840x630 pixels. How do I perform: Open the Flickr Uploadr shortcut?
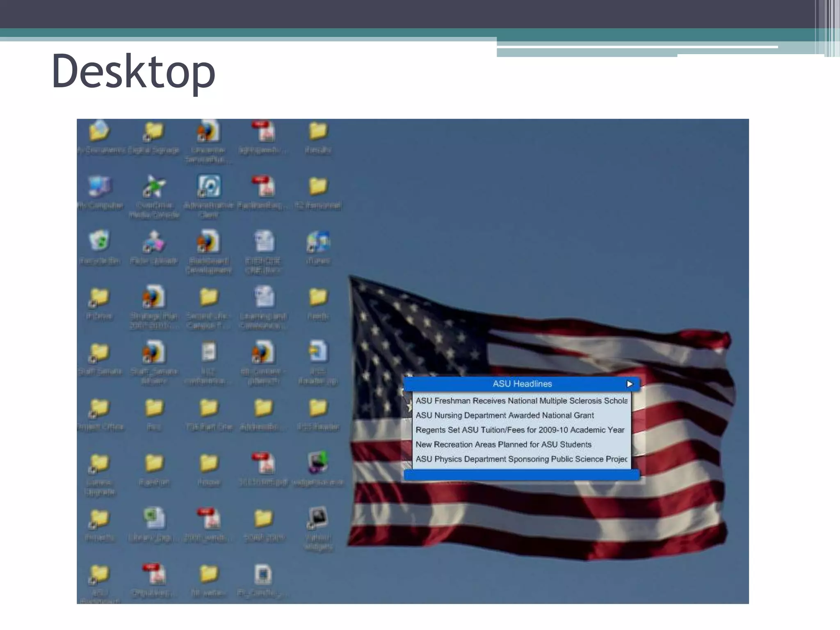[154, 242]
